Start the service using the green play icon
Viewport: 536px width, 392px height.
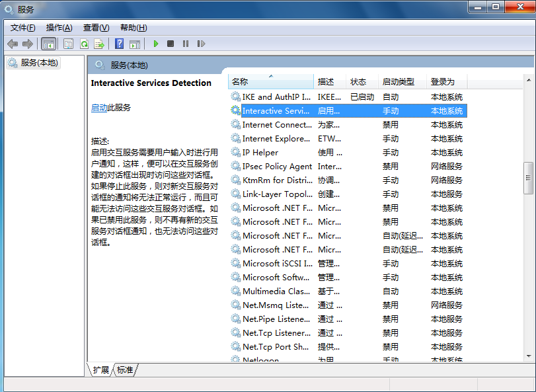tap(155, 43)
